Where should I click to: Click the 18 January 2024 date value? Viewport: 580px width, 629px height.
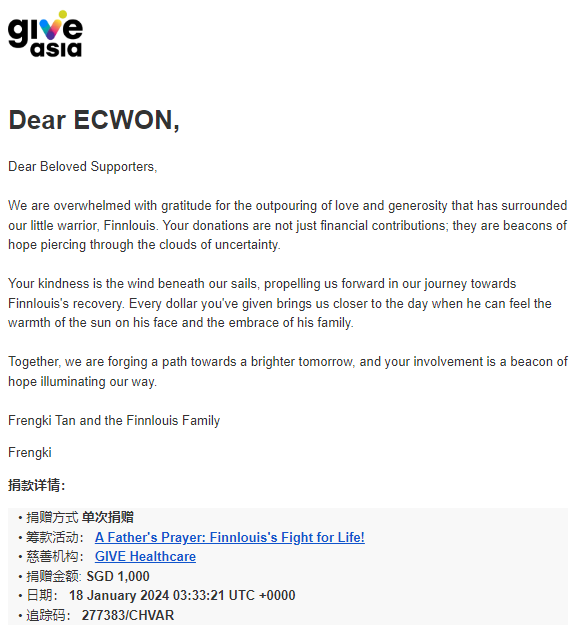[x=182, y=595]
